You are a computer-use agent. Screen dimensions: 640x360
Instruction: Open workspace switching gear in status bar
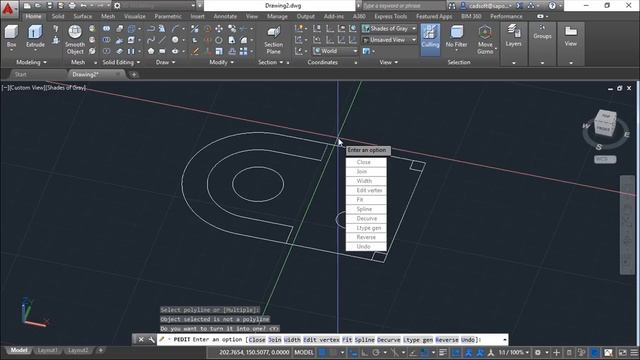[538, 353]
